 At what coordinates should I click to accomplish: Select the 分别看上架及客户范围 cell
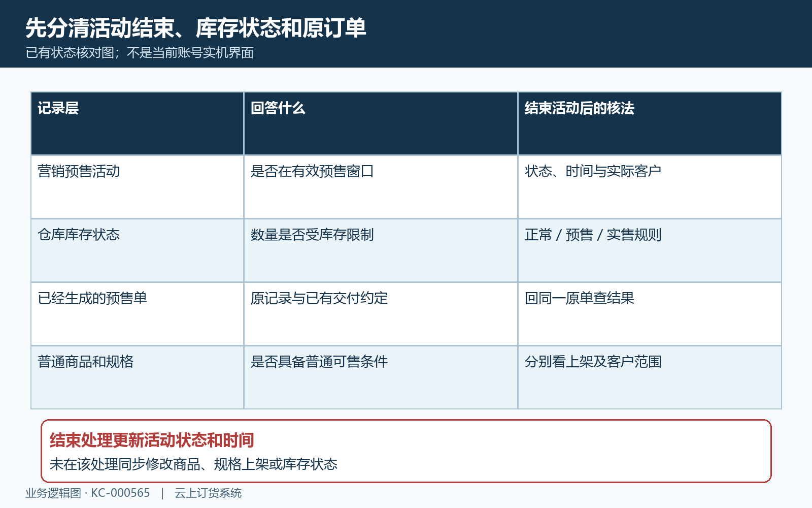650,377
